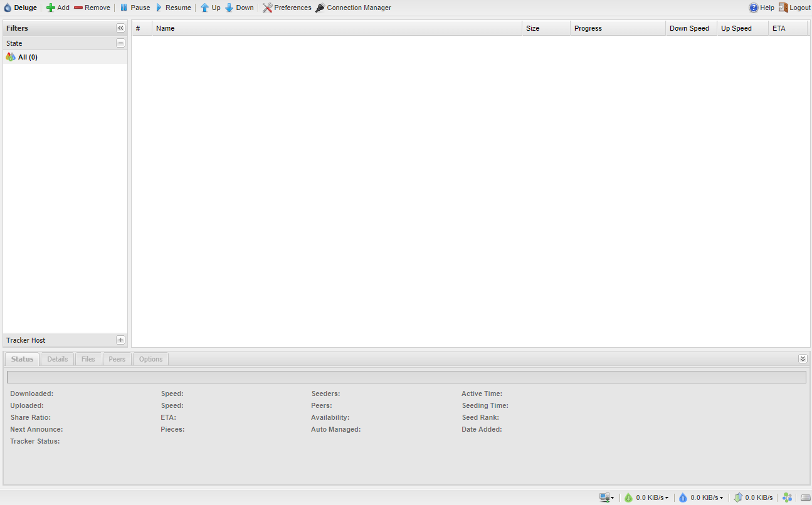Viewport: 812px width, 505px height.
Task: Click the Active Time: label
Action: (x=482, y=393)
